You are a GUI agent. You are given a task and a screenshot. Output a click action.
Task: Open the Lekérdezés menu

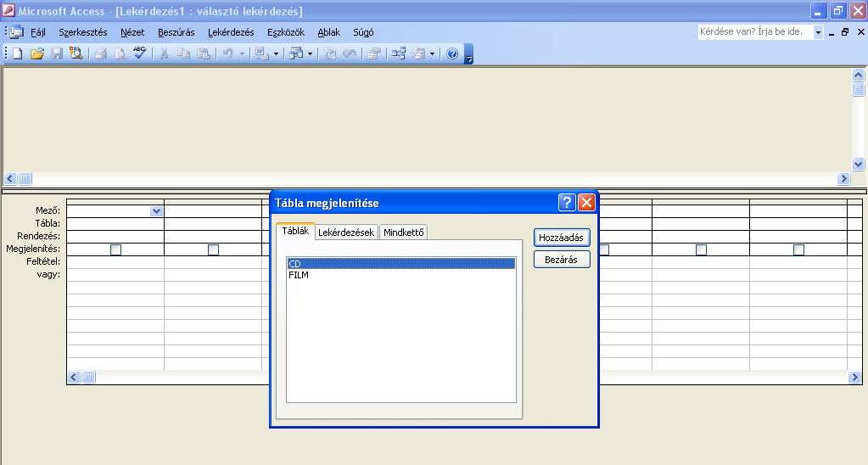231,32
